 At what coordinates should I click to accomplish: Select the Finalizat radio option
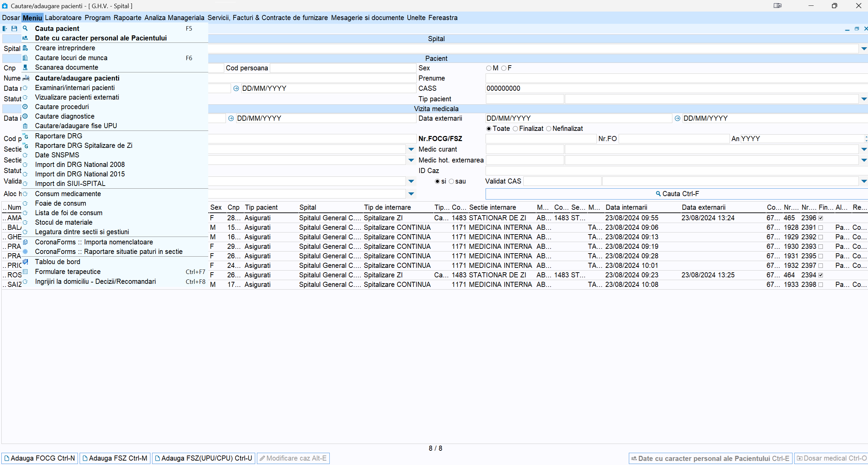pos(515,128)
